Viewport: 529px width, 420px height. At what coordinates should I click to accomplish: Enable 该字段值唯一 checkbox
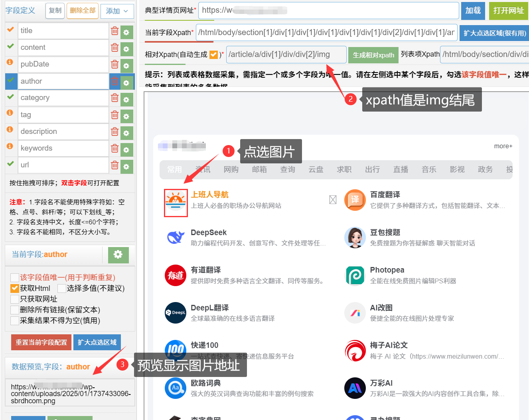coord(15,278)
